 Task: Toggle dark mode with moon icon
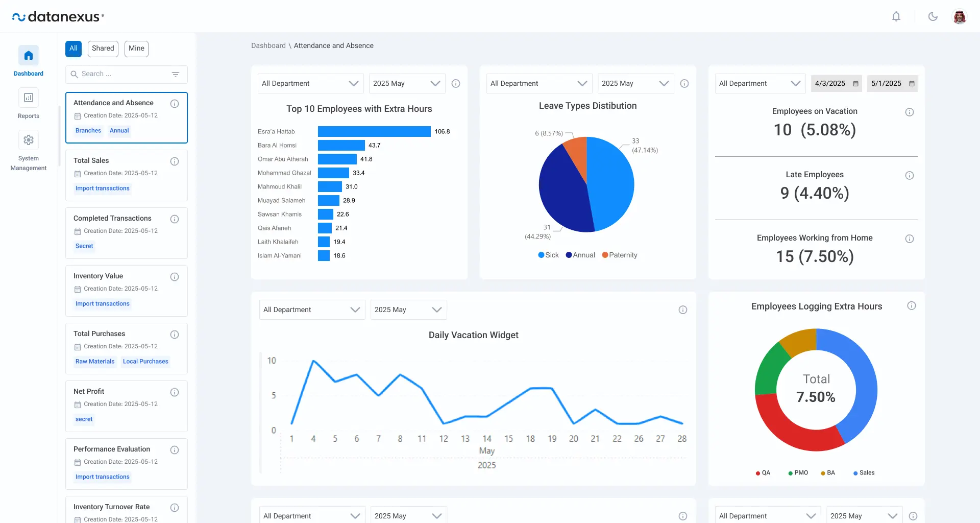tap(933, 16)
